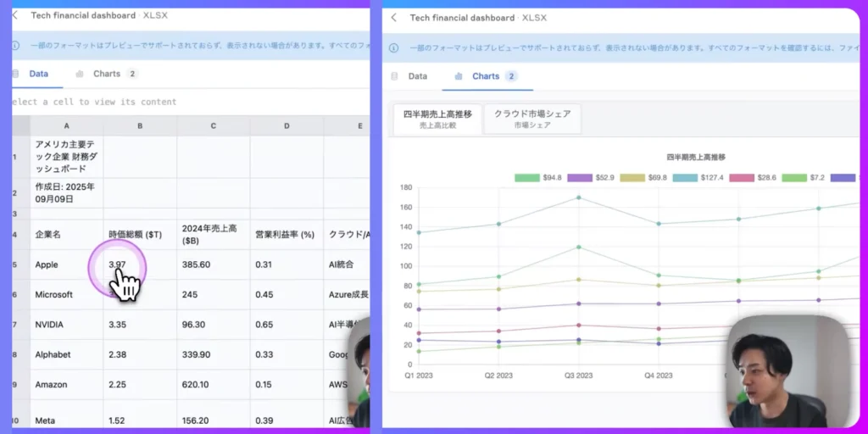Open Data tab in spreadsheet view
This screenshot has width=868, height=434.
pos(38,74)
